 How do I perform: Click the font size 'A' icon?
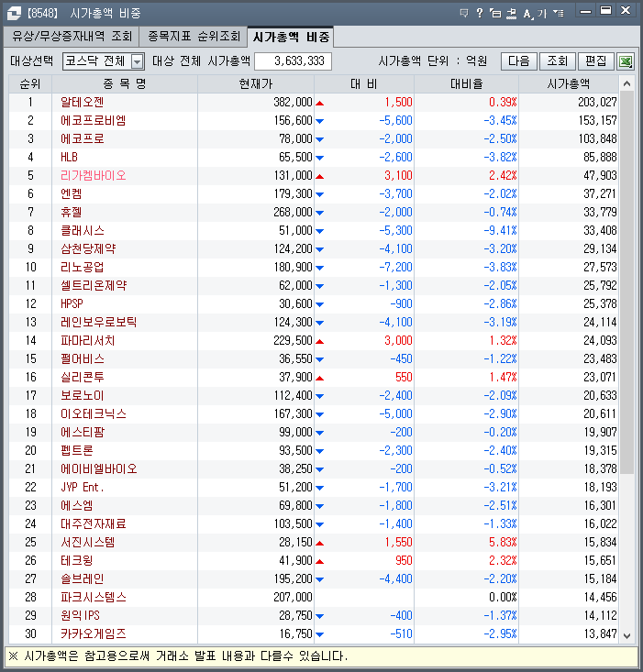click(527, 13)
